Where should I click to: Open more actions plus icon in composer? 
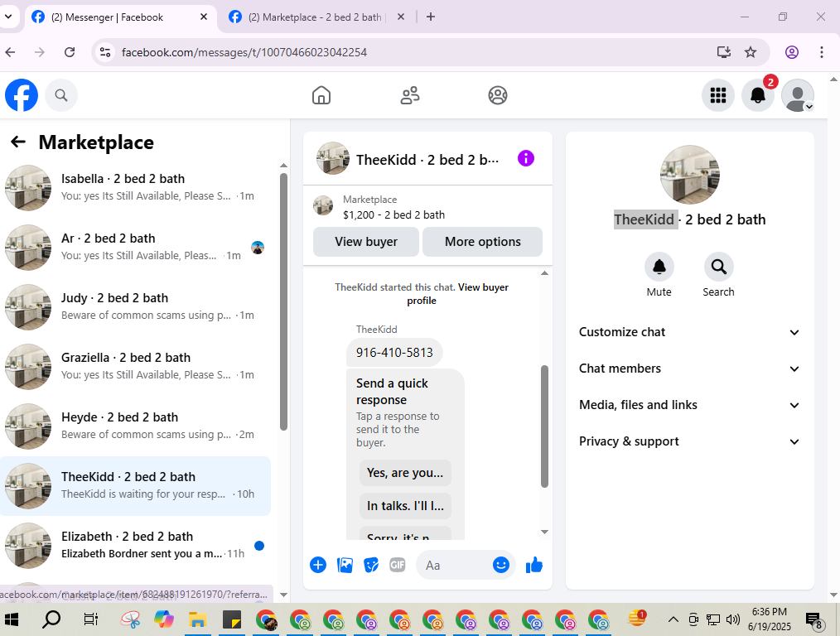318,565
